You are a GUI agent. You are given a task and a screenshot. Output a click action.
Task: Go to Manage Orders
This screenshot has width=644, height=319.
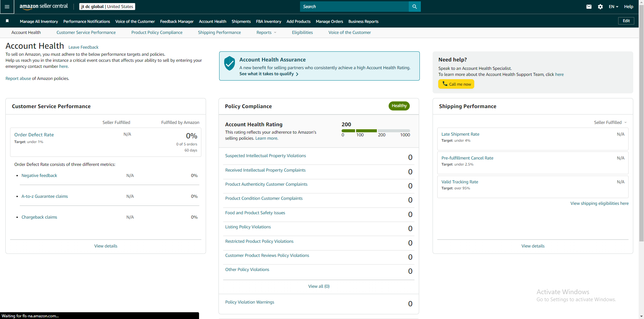(329, 21)
